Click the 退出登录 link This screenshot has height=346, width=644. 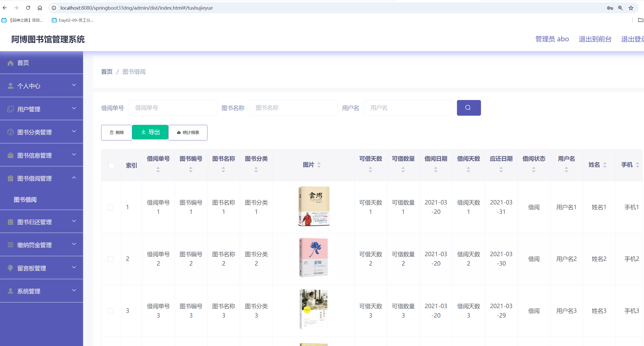[632, 39]
